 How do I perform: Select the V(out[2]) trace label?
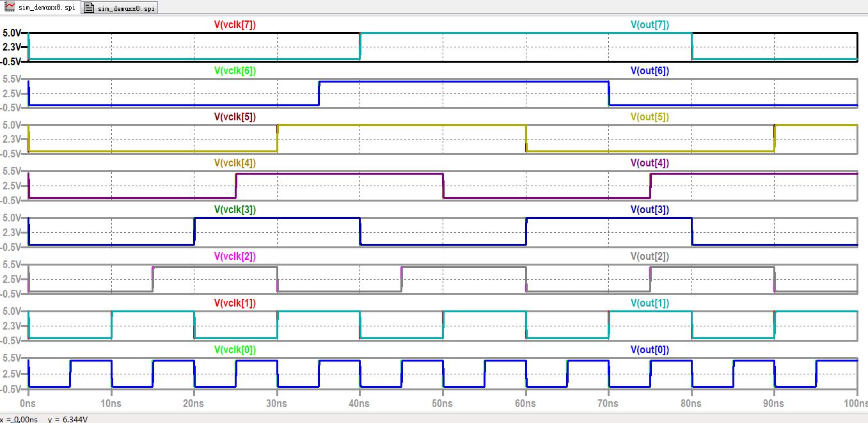click(650, 257)
